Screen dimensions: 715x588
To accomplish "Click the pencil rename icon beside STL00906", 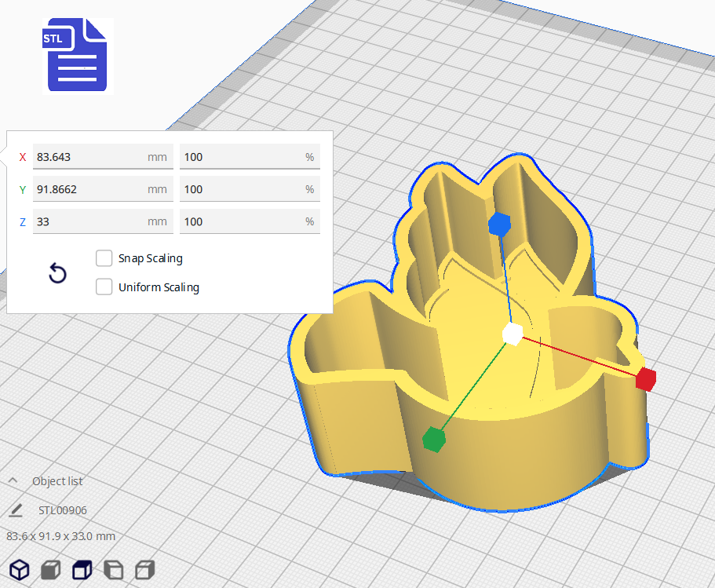I will (x=16, y=510).
